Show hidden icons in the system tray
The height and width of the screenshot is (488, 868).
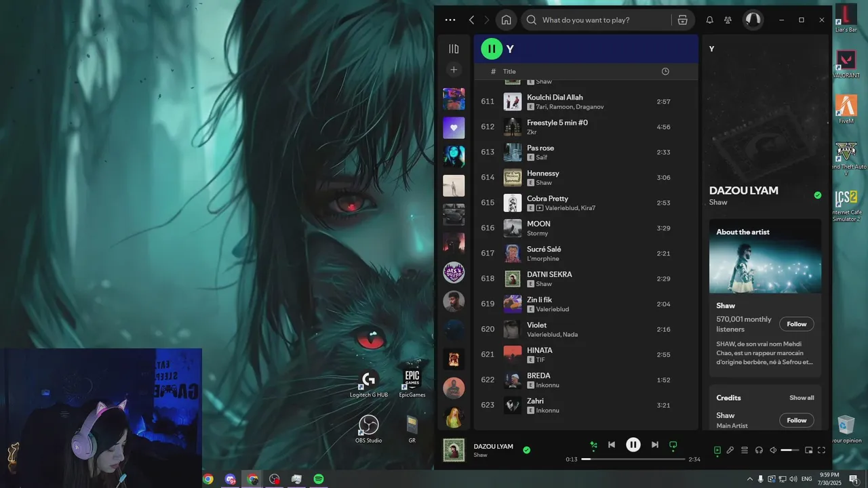pos(749,479)
